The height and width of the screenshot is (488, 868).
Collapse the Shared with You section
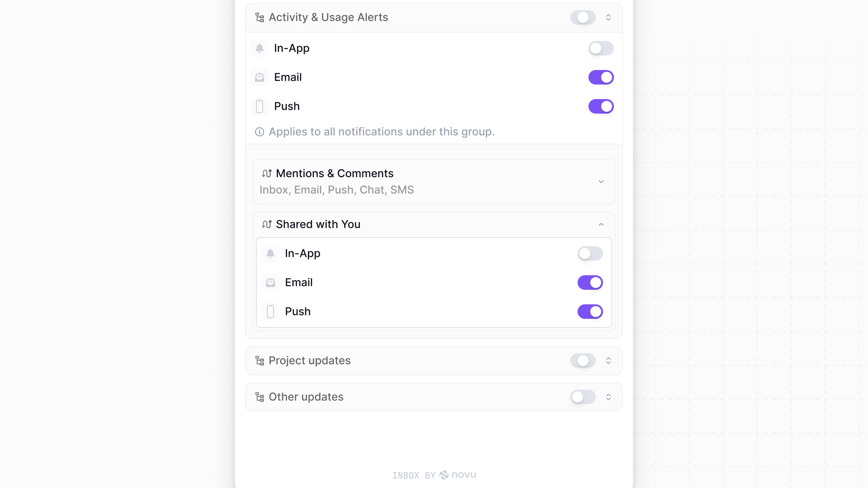(601, 224)
